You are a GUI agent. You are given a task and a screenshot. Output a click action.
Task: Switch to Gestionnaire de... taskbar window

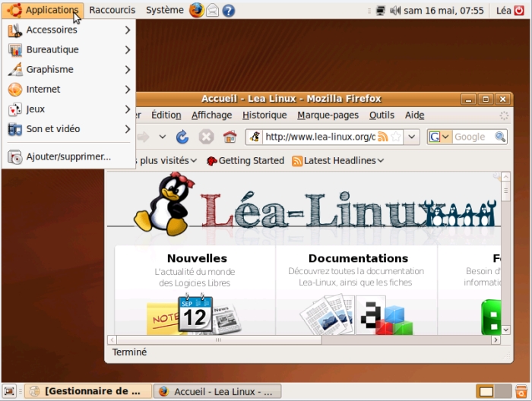tap(87, 391)
